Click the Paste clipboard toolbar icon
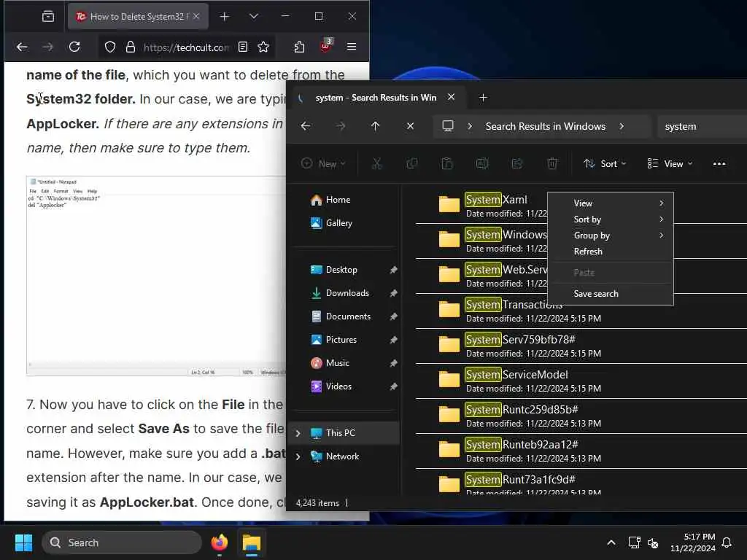The width and height of the screenshot is (747, 560). pyautogui.click(x=447, y=164)
